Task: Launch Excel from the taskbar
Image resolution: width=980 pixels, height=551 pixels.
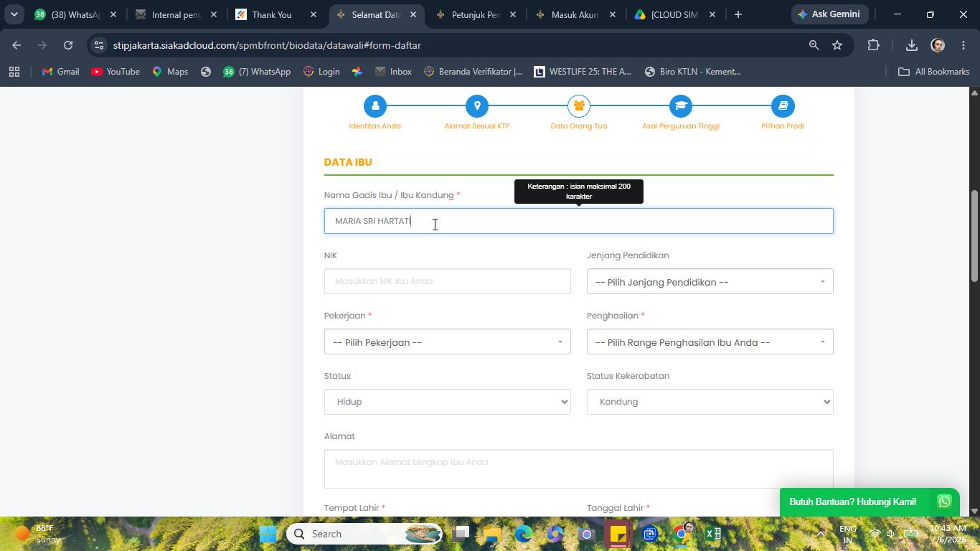Action: point(712,534)
